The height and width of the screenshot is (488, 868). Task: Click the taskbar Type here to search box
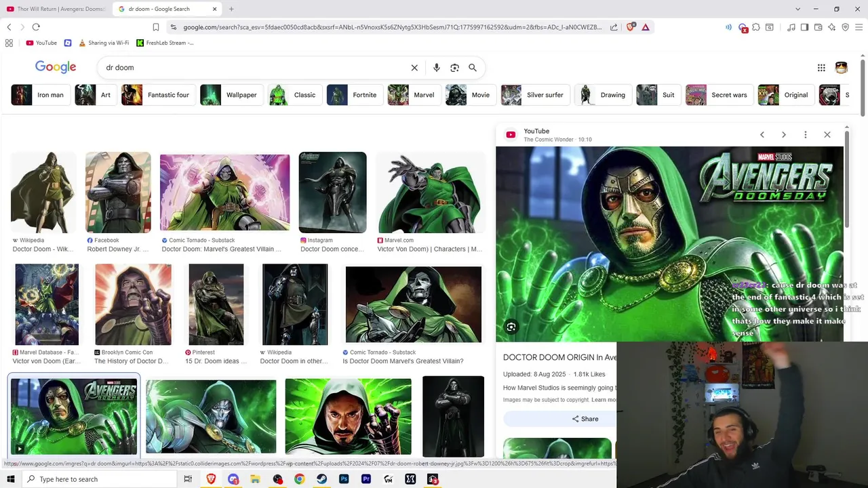tap(99, 479)
